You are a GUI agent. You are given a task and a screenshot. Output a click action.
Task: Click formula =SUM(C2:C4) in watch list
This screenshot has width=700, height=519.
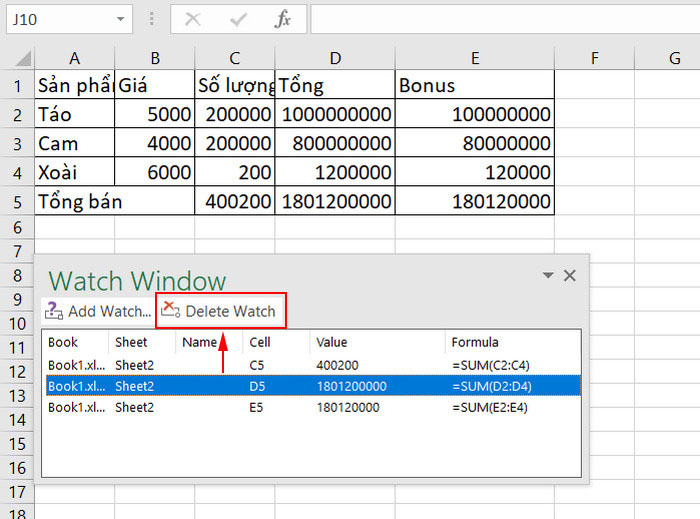click(491, 365)
